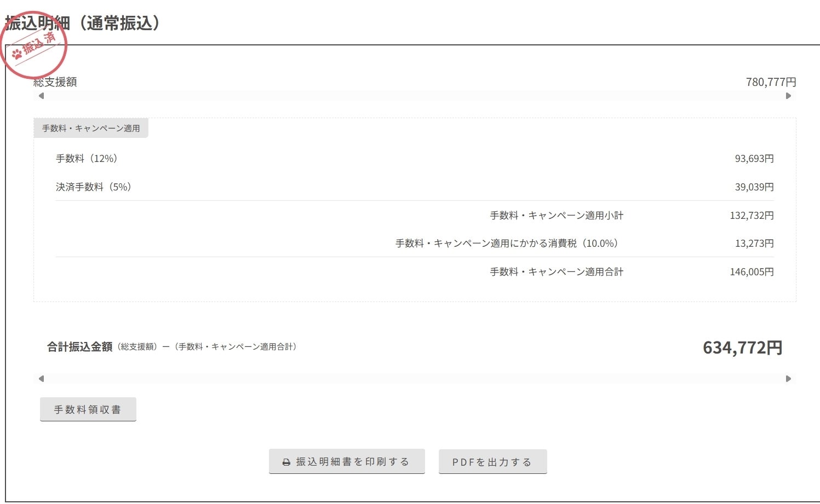Select the 146,005円 fee total amount
820x504 pixels.
tap(752, 272)
